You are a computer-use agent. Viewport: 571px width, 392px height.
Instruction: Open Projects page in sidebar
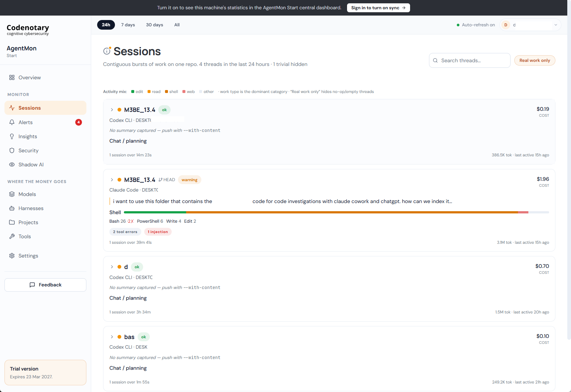pos(45,222)
